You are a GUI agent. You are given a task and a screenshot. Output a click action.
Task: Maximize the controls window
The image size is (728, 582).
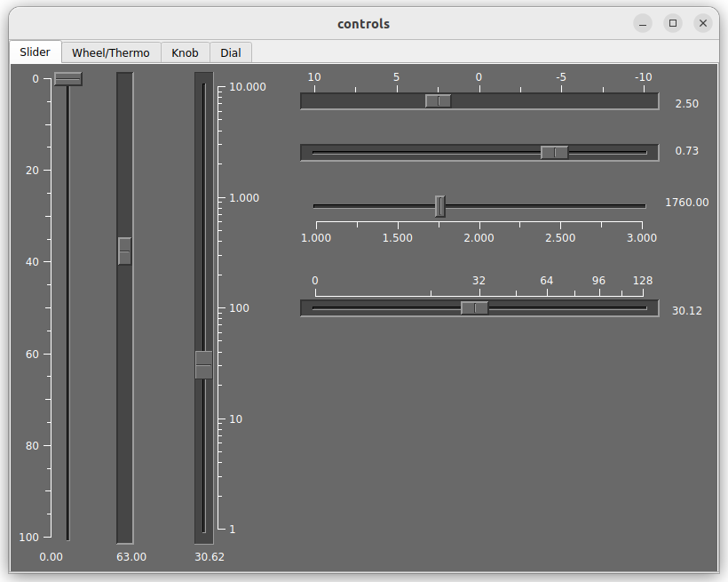coord(673,23)
